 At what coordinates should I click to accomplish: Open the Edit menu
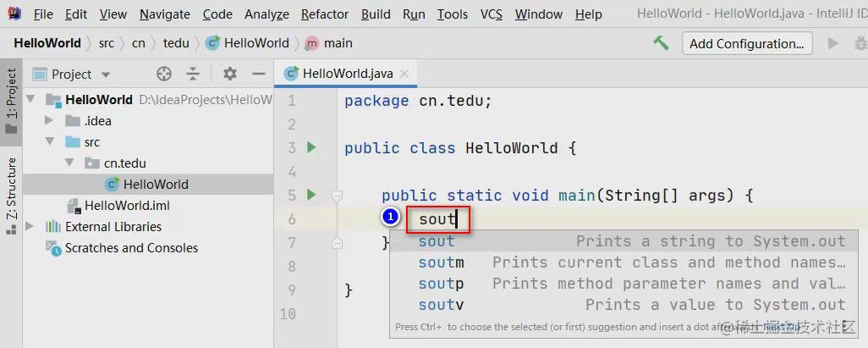coord(76,14)
